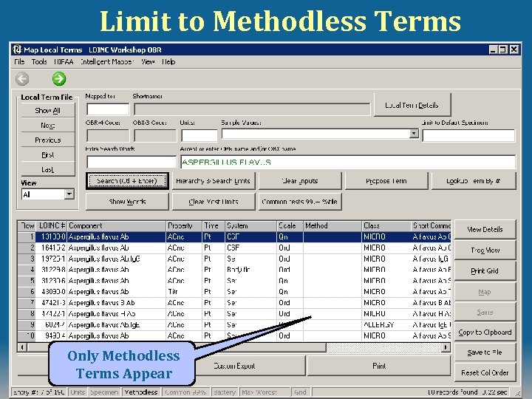Screen dimensions: 532x399
Task: Click Show Words button
Action: pos(127,202)
